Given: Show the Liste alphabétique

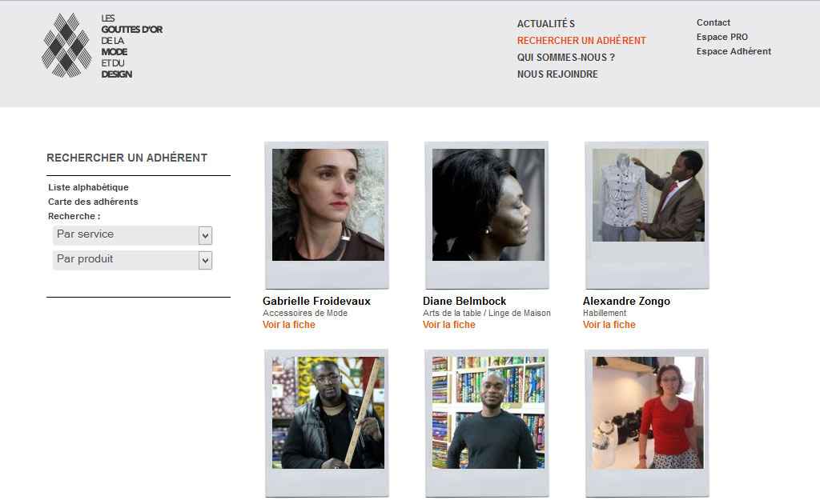Looking at the screenshot, I should point(88,187).
